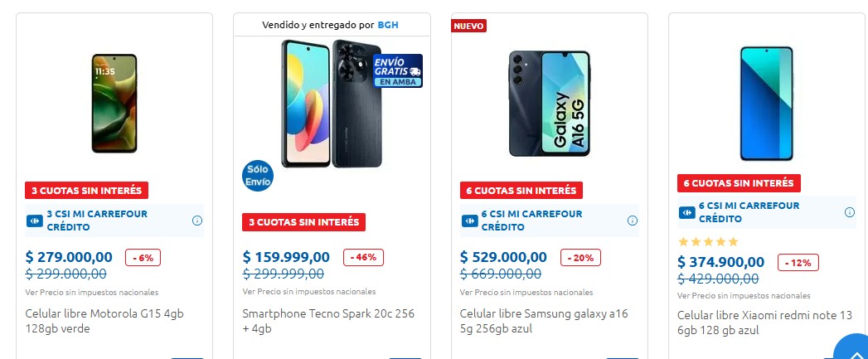Image resolution: width=868 pixels, height=359 pixels.
Task: Open Celular libre Xiaomi Redmi Note 13 title
Action: (764, 323)
